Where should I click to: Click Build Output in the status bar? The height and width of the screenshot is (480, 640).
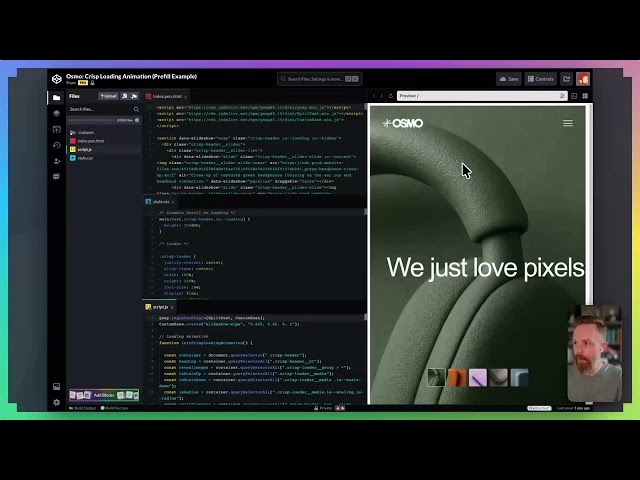tap(82, 408)
